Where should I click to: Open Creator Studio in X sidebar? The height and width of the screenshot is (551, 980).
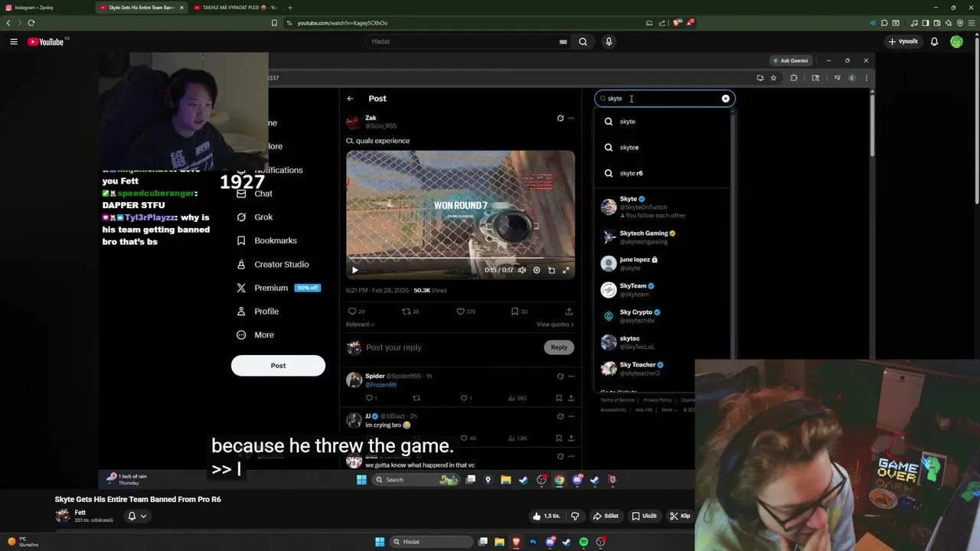click(273, 265)
